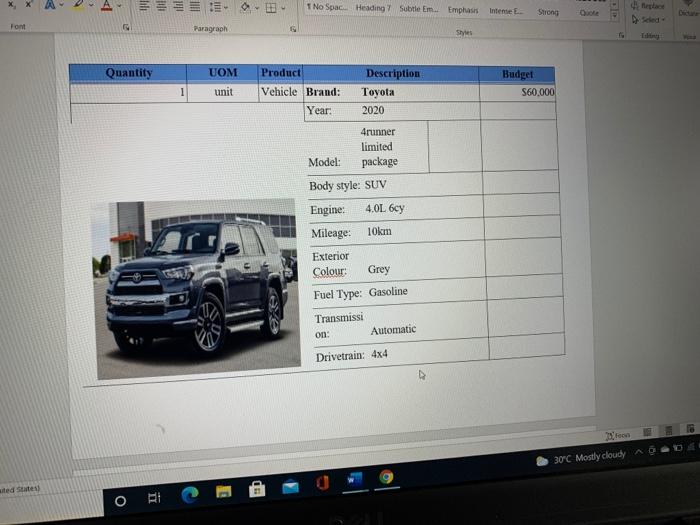Screen dimensions: 700x525
Task: Click the Engine 4.0L 6cy value
Action: (x=385, y=208)
